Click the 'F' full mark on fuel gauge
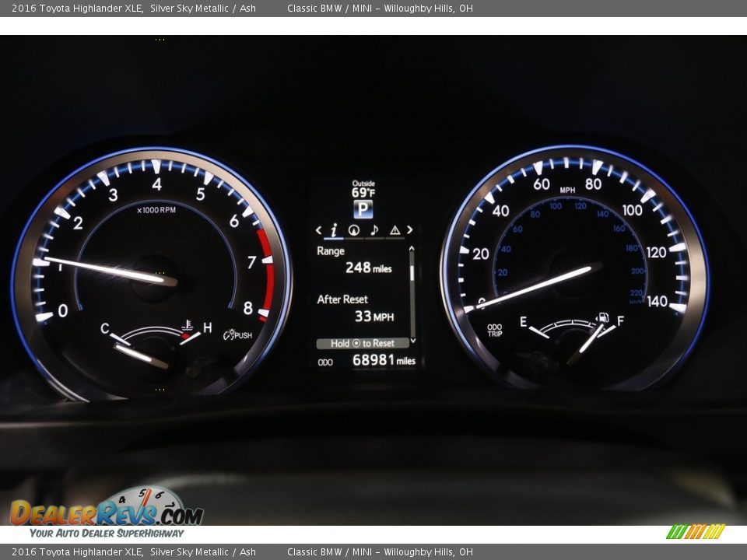 pos(620,321)
